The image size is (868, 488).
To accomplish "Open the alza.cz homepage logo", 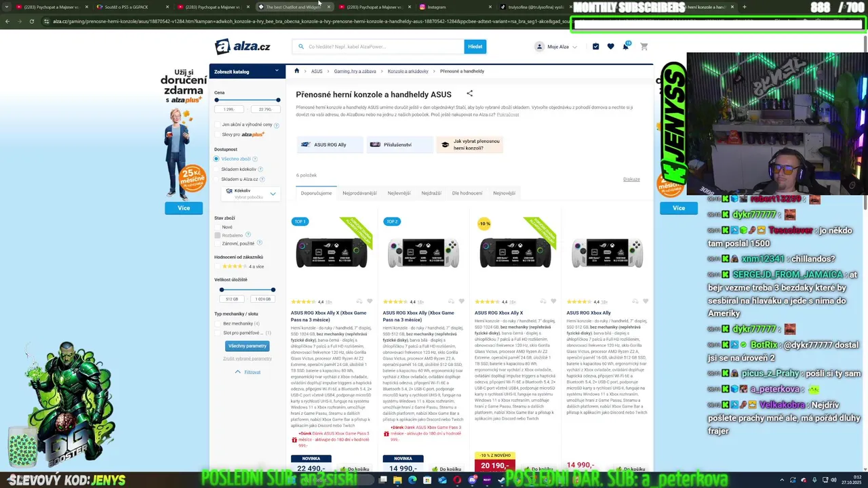I will [x=242, y=46].
